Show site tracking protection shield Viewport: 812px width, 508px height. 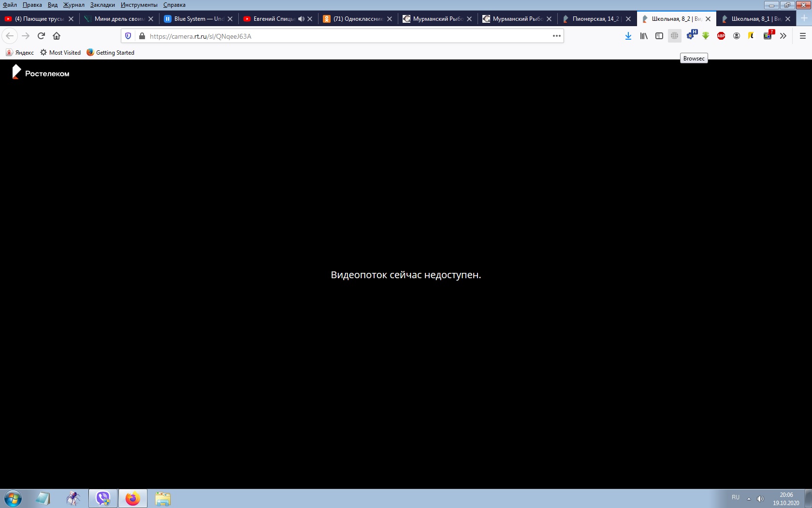coord(128,36)
